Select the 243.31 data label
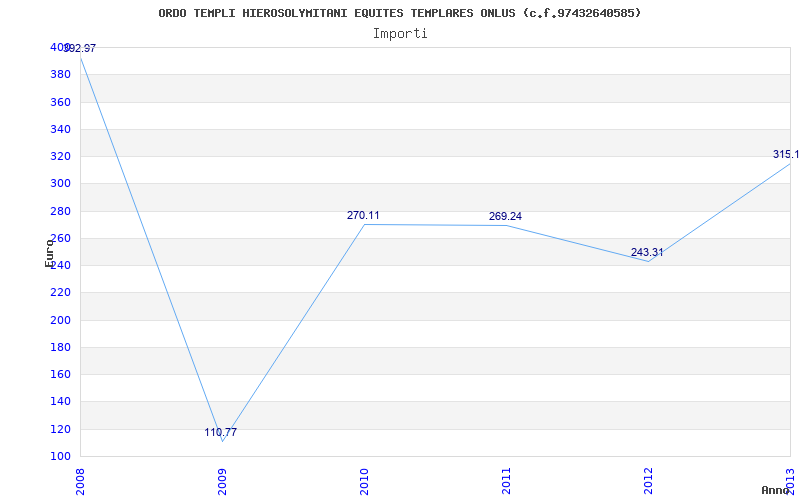The image size is (800, 500). tap(647, 252)
